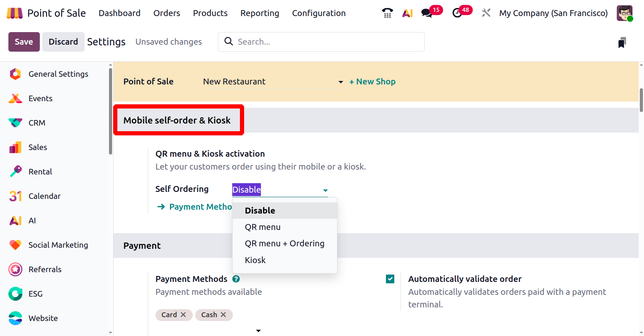Click the bookmark icon beside the search bar
This screenshot has width=644, height=336.
(x=622, y=42)
